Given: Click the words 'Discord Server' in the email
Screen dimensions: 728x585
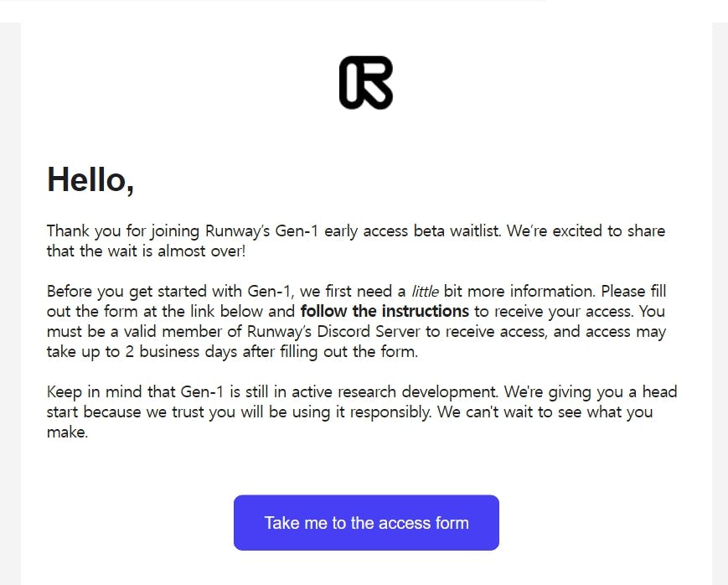Looking at the screenshot, I should pyautogui.click(x=368, y=331).
